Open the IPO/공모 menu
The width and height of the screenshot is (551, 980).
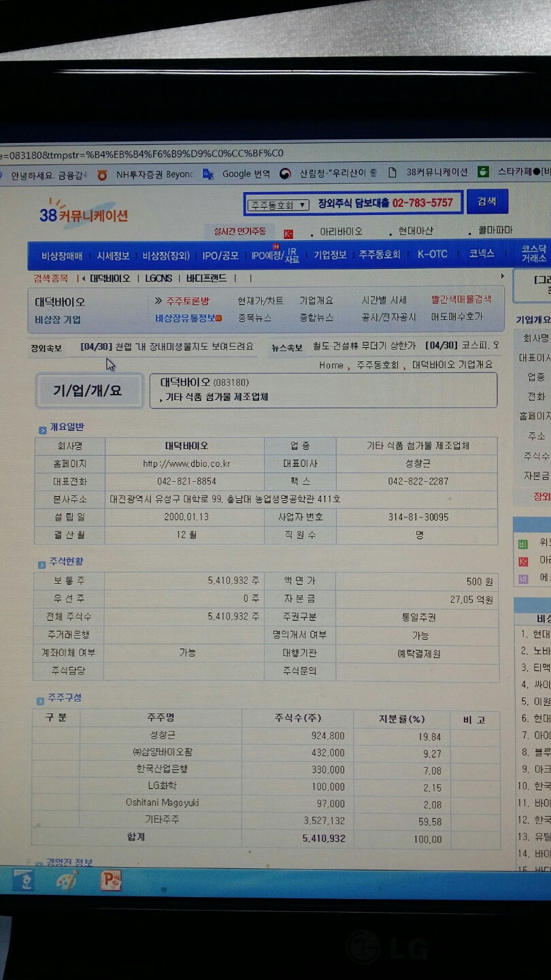220,255
